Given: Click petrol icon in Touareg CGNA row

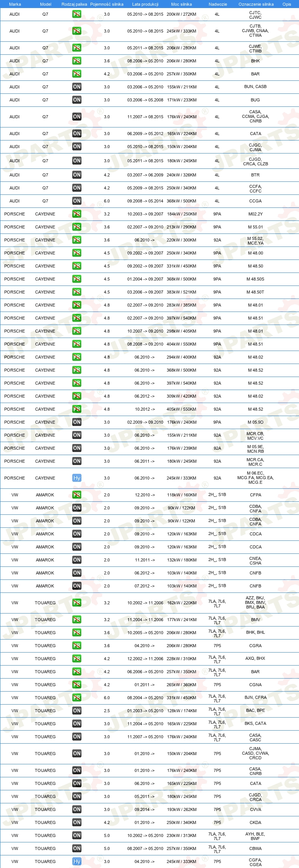Looking at the screenshot, I should point(77,685).
